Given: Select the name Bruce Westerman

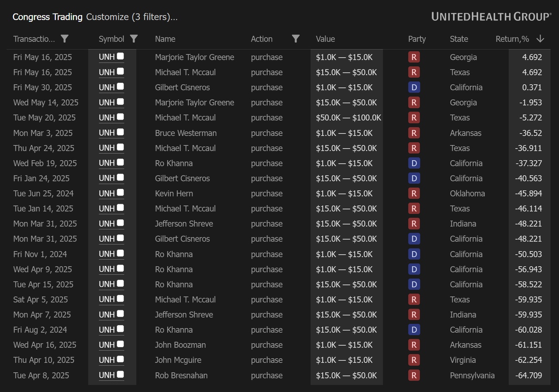Looking at the screenshot, I should [x=186, y=133].
